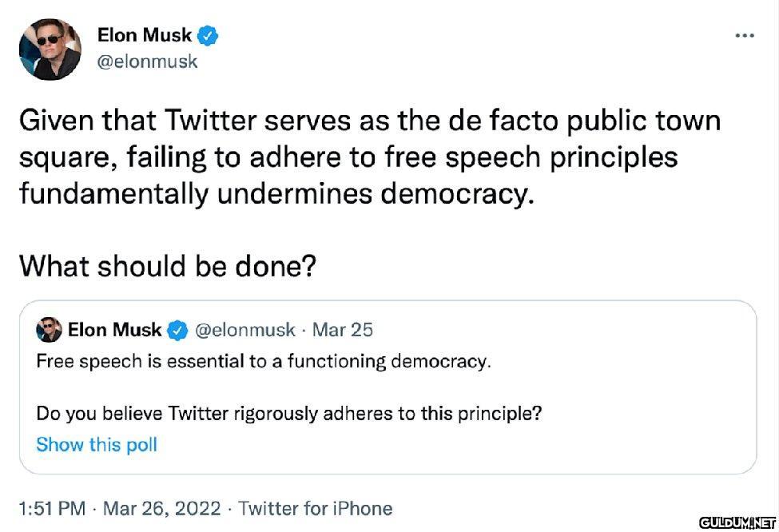
Task: Open the Elon Musk name in the quoted tweet
Action: (114, 329)
